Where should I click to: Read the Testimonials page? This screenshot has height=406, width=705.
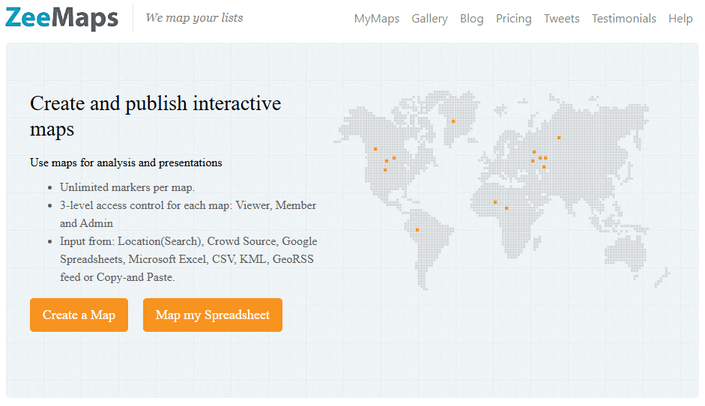click(x=624, y=18)
